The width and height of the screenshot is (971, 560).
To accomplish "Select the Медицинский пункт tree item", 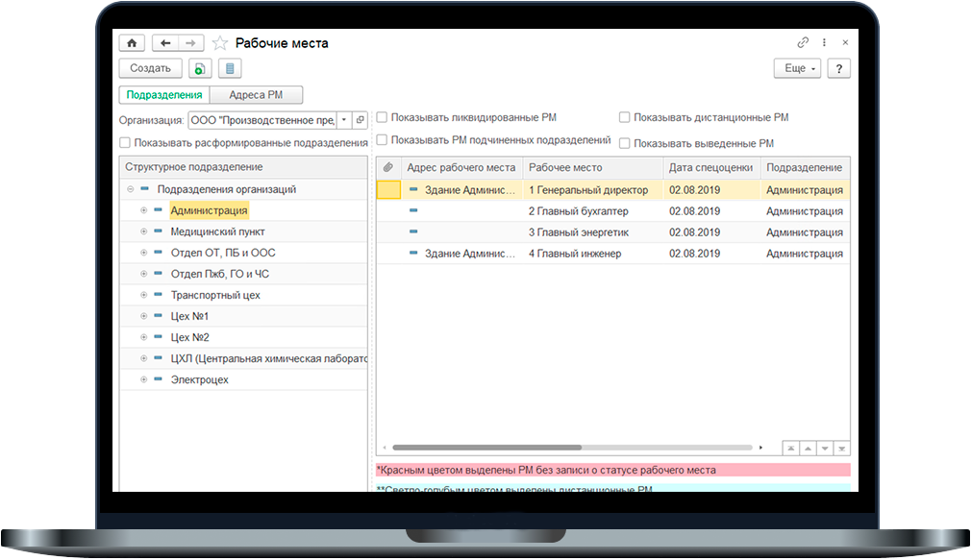I will [x=217, y=231].
